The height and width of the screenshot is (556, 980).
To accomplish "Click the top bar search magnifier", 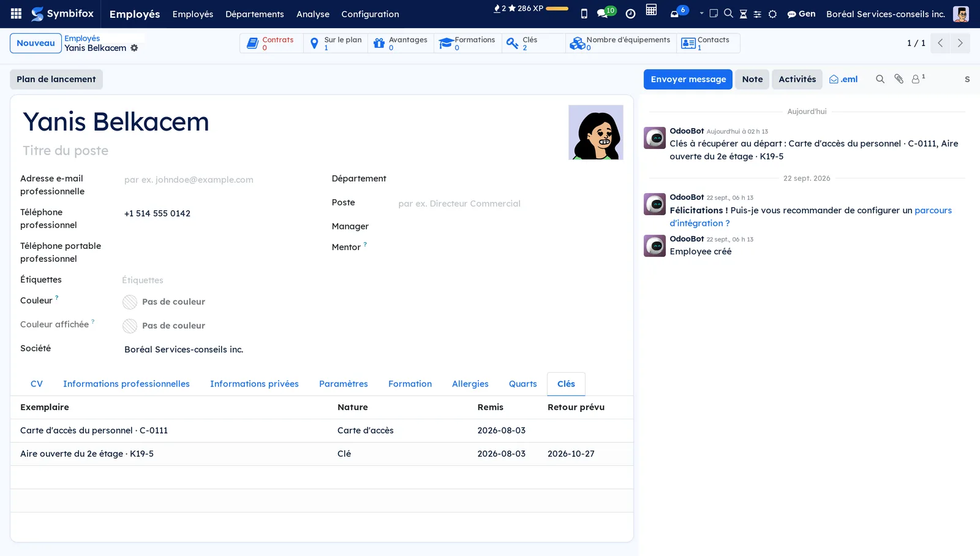I will 728,13.
